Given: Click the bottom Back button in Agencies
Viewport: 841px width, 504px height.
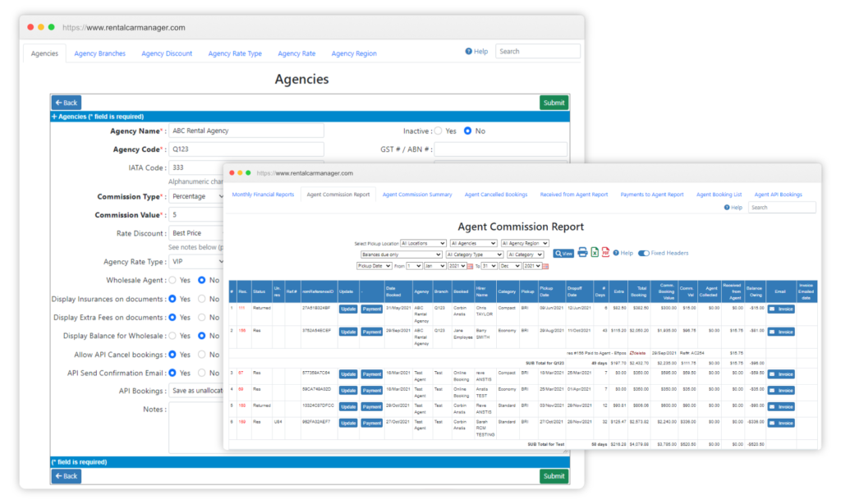Looking at the screenshot, I should click(67, 476).
